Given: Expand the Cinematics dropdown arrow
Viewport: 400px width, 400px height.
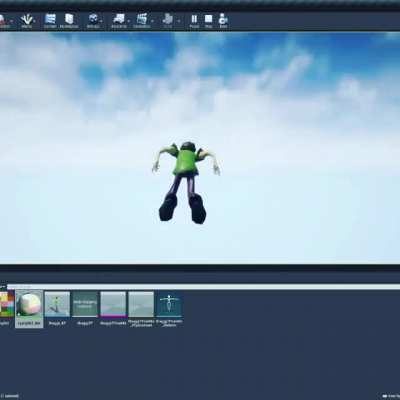Looking at the screenshot, I should click(152, 21).
